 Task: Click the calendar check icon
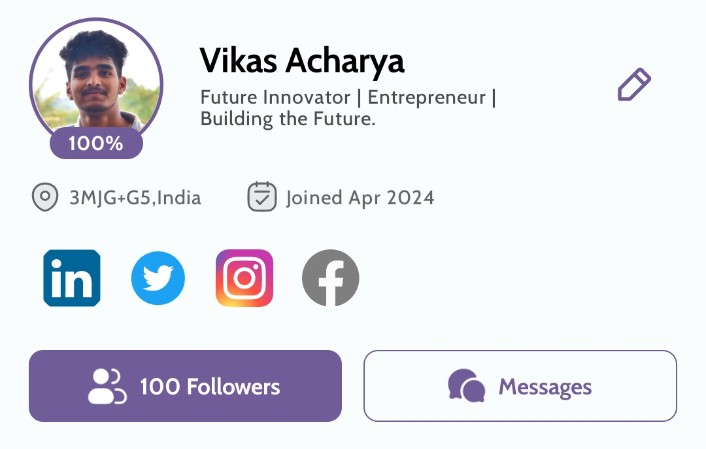262,197
